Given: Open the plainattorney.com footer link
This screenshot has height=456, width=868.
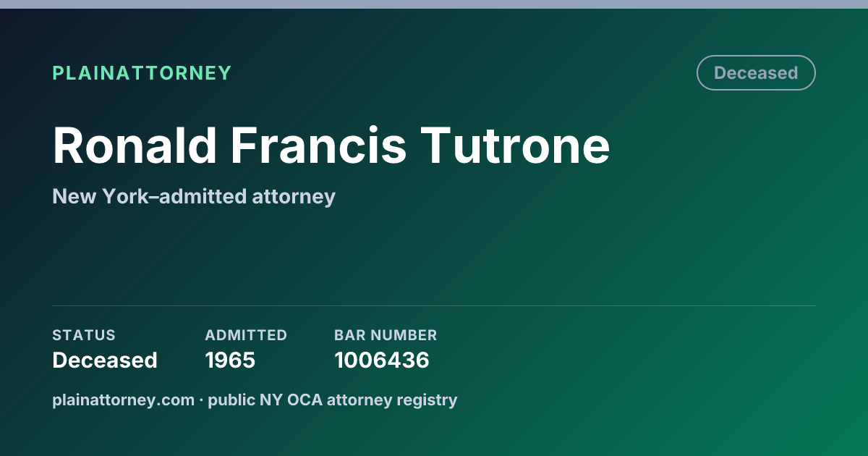Looking at the screenshot, I should [x=124, y=400].
